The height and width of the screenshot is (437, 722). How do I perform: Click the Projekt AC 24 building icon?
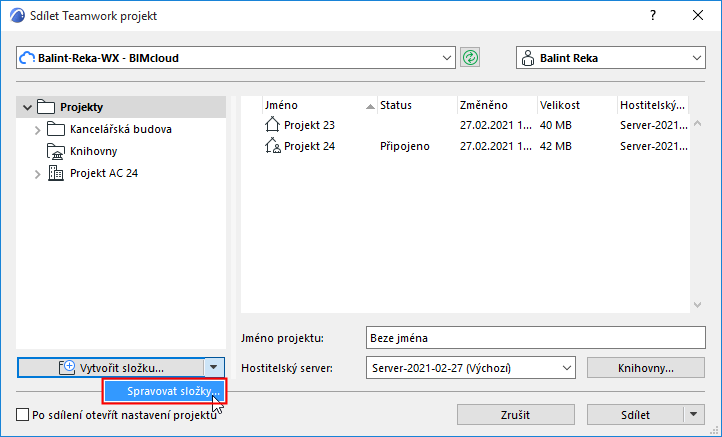[56, 173]
